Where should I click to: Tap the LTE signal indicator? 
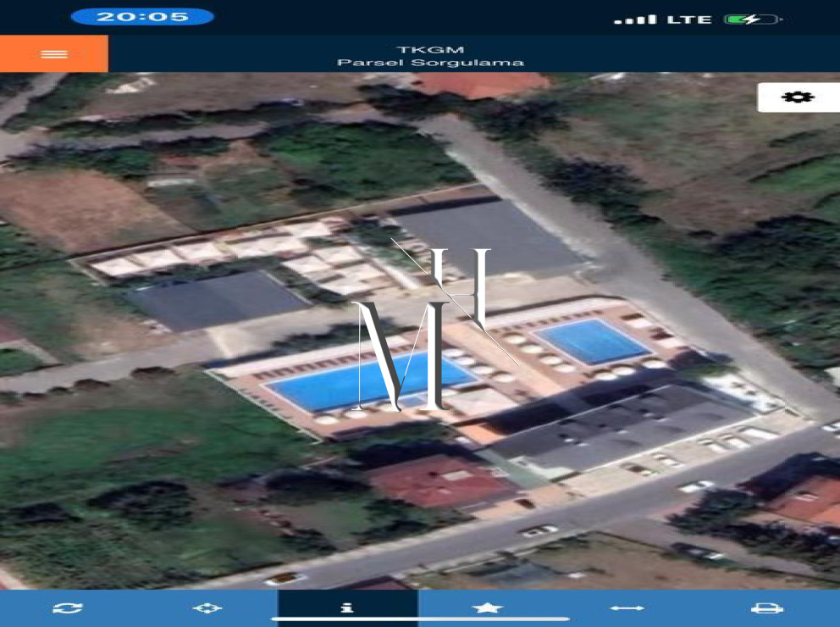pos(689,19)
